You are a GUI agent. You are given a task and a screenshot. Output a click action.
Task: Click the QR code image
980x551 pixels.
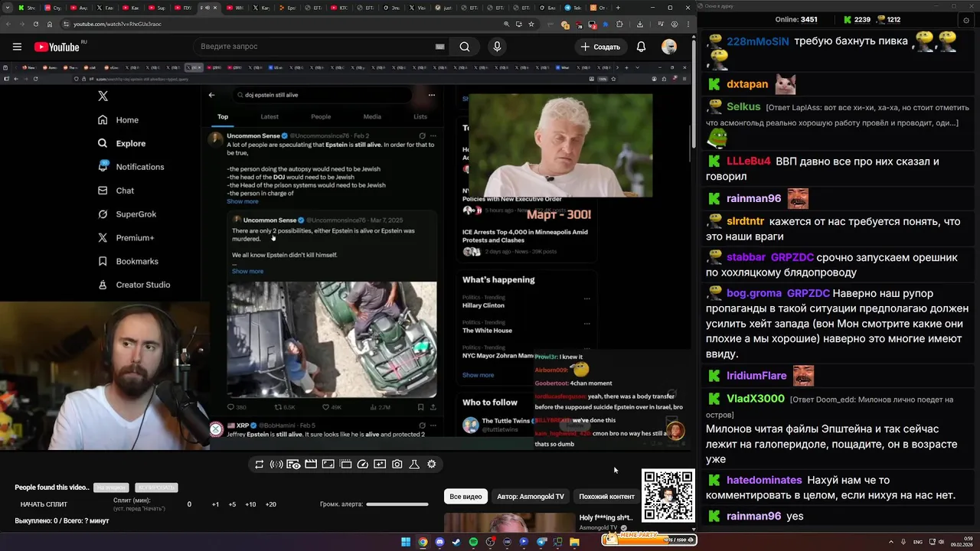668,496
